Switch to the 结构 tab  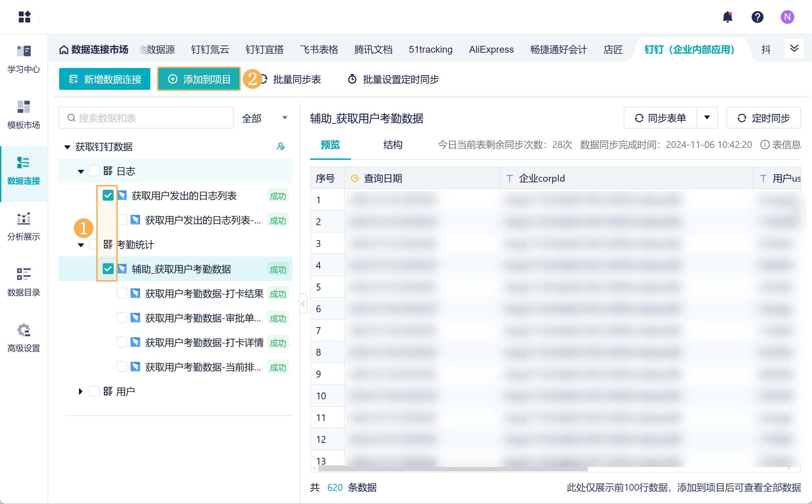392,145
